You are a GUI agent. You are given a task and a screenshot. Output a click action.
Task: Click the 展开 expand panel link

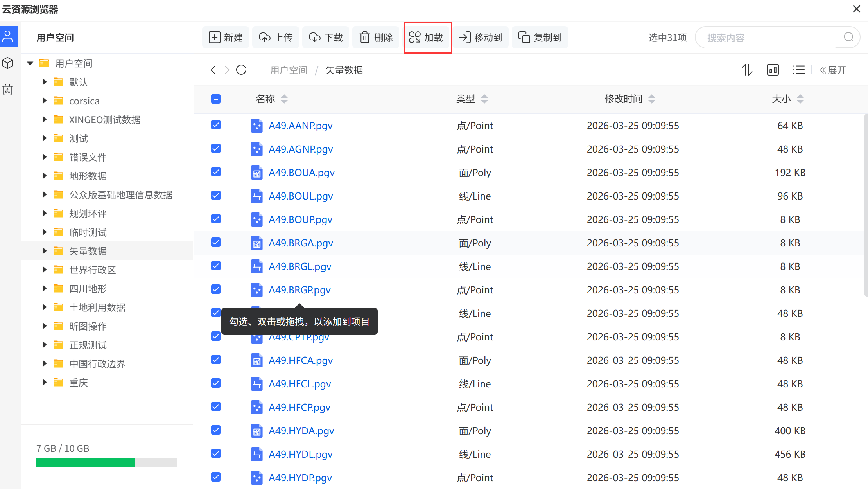(x=833, y=70)
